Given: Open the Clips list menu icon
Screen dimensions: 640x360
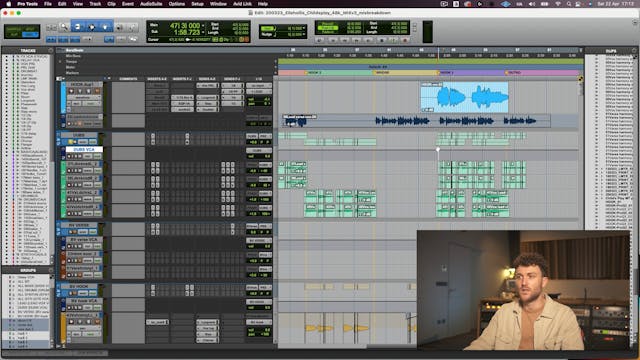Looking at the screenshot, I should (634, 51).
